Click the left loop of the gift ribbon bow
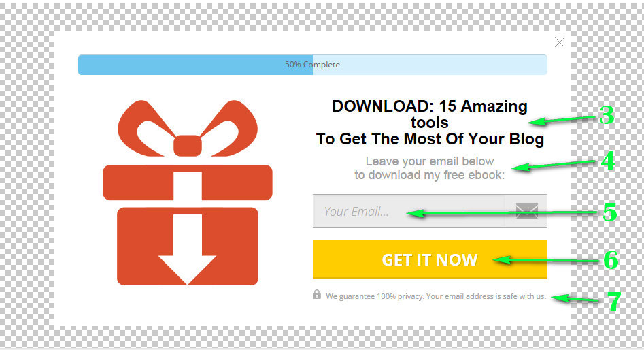The image size is (644, 350). pyautogui.click(x=143, y=127)
